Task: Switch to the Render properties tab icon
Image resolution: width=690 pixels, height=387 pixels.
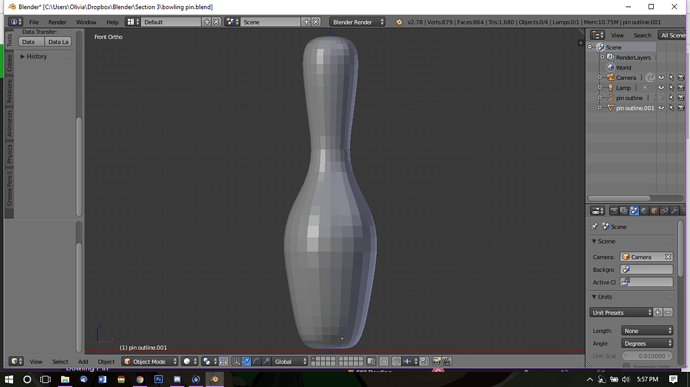Action: (613, 211)
